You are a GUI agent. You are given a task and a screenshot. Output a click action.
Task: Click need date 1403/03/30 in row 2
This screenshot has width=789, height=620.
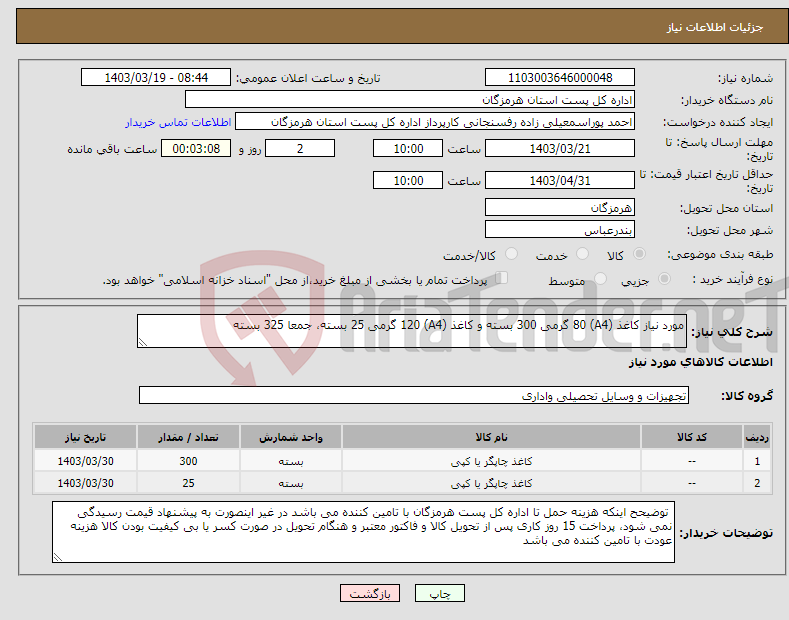pos(86,483)
